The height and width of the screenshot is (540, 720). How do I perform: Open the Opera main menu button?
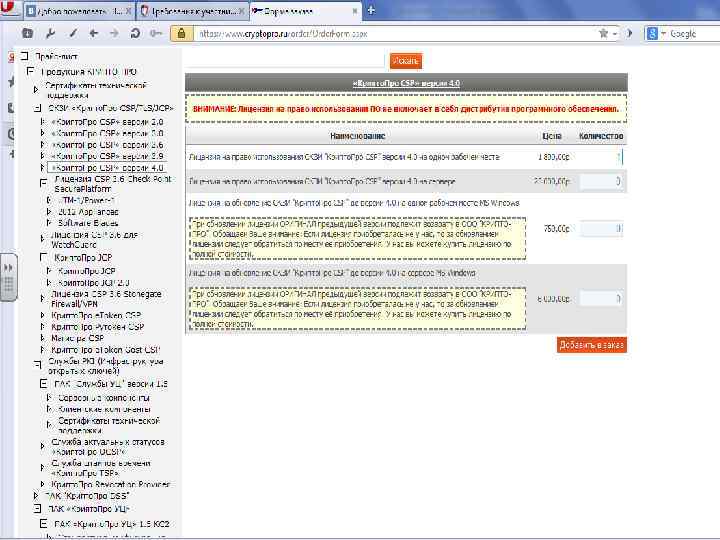[9, 8]
